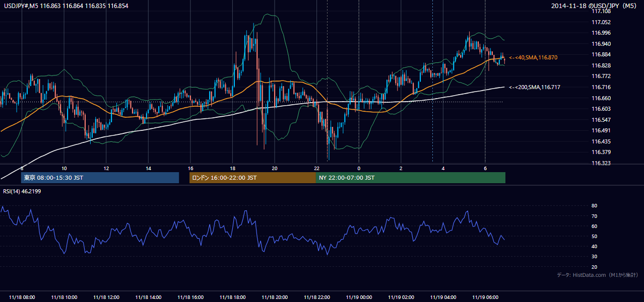Click the 11/18 08:00 time axis label
Screen dimensions: 644x302
22,297
